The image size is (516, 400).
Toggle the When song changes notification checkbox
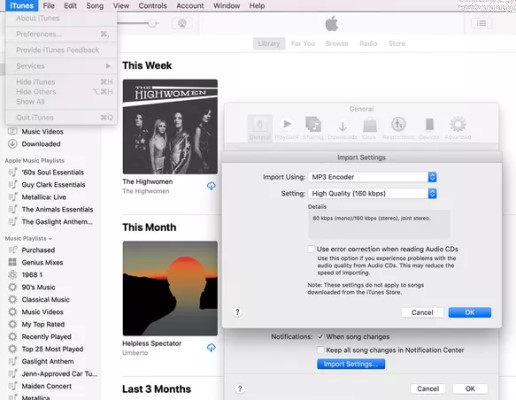(320, 337)
